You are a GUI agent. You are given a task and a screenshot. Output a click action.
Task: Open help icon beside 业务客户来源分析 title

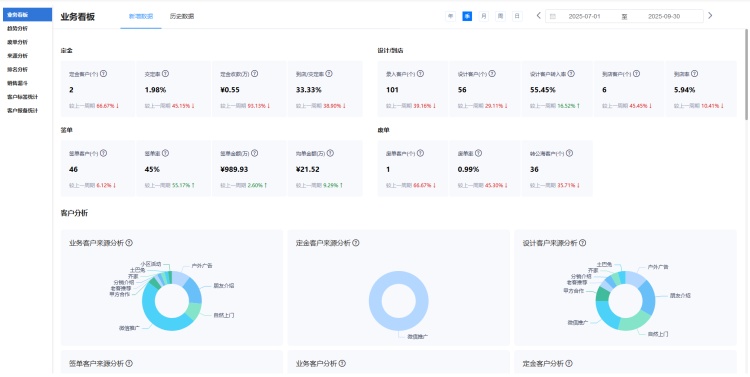tap(129, 243)
